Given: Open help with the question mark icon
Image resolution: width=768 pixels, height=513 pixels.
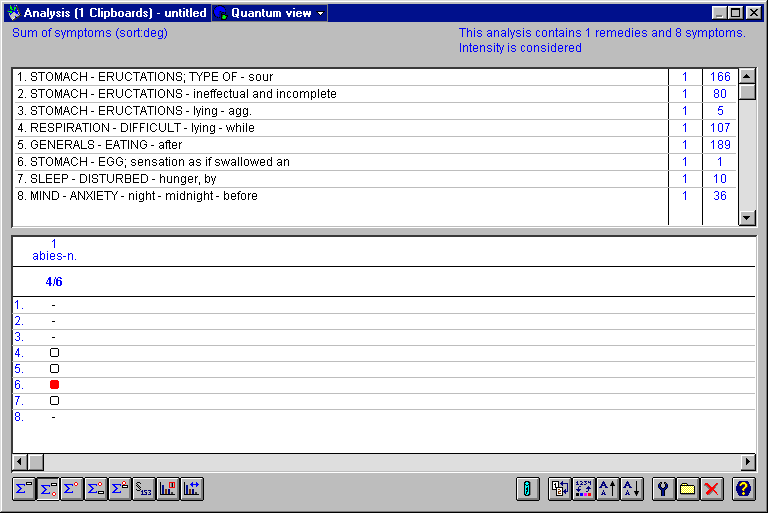Looking at the screenshot, I should [x=744, y=489].
